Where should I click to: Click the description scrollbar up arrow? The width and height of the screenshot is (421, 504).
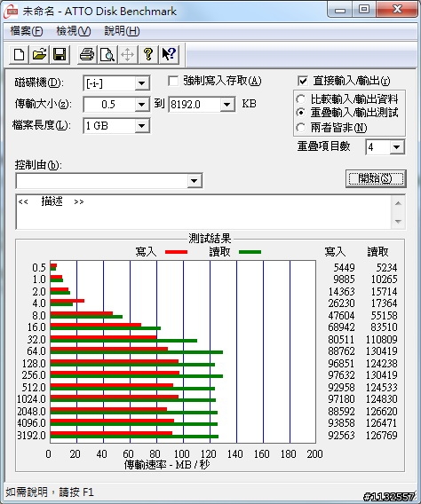pyautogui.click(x=398, y=203)
